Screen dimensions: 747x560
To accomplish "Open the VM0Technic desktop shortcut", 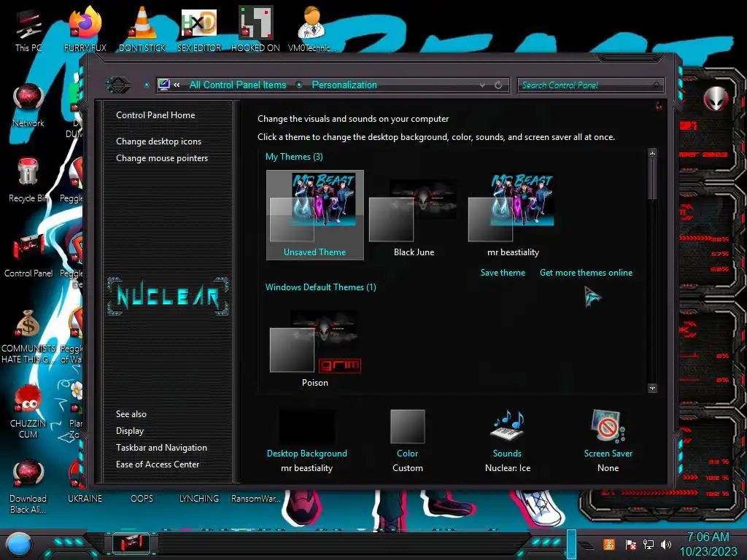I will (x=312, y=29).
